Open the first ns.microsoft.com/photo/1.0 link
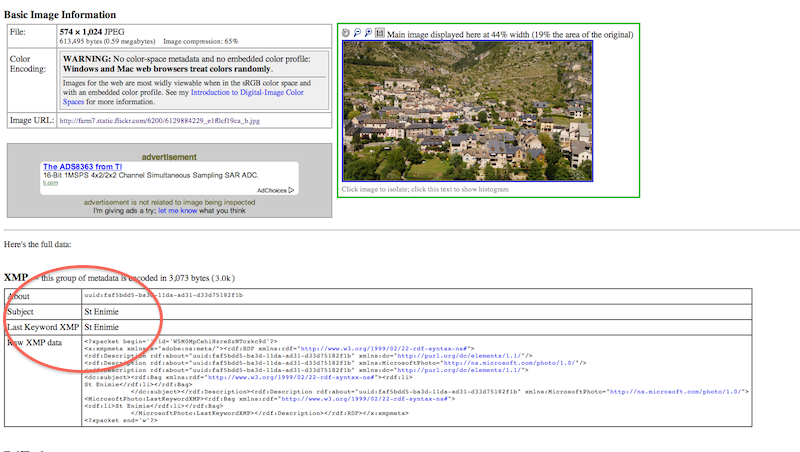800x452 pixels. (510, 363)
